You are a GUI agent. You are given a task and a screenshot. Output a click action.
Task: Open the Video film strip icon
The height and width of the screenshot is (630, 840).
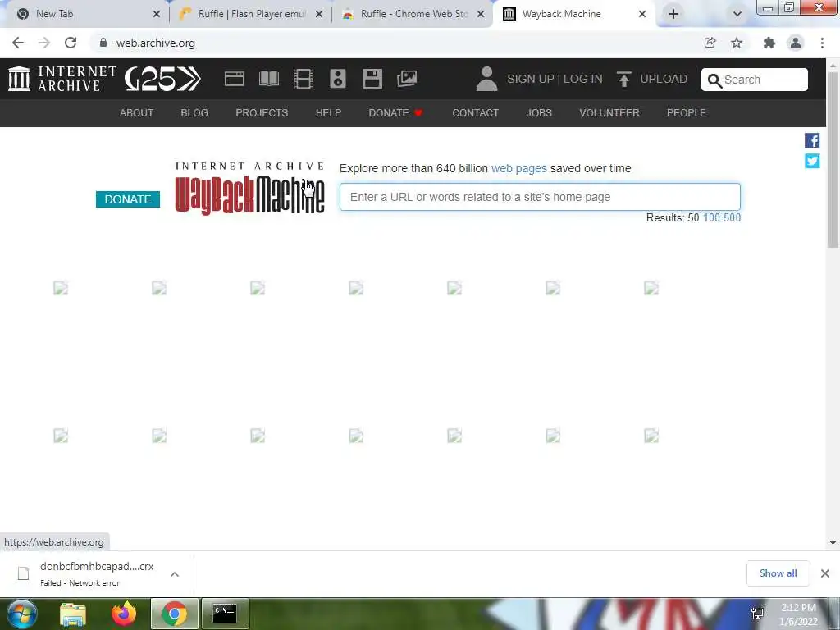pyautogui.click(x=304, y=79)
